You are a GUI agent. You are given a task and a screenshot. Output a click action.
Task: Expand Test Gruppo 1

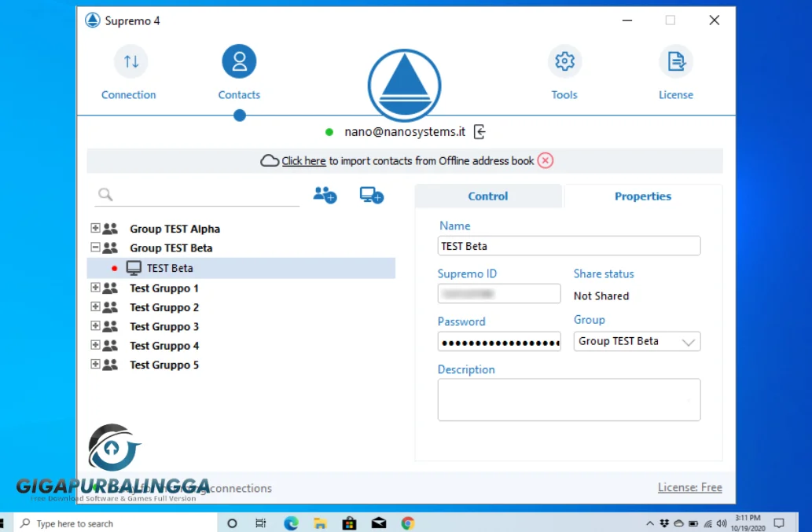coord(95,288)
